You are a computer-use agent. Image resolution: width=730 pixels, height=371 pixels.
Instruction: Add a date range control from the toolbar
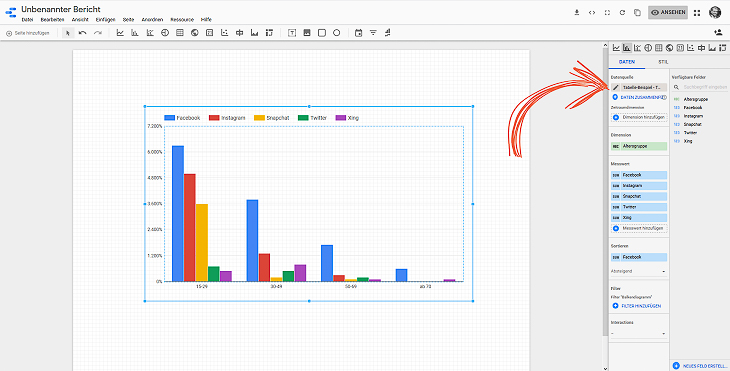pyautogui.click(x=358, y=33)
